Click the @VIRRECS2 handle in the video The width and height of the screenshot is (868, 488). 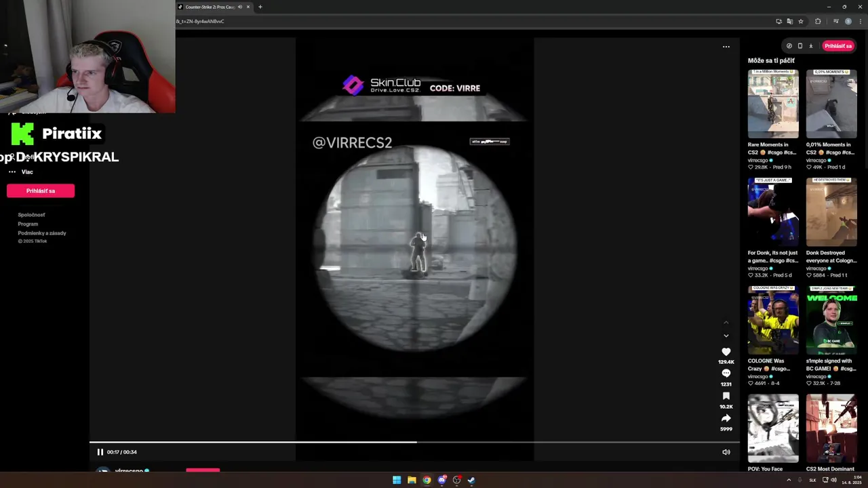click(x=352, y=142)
